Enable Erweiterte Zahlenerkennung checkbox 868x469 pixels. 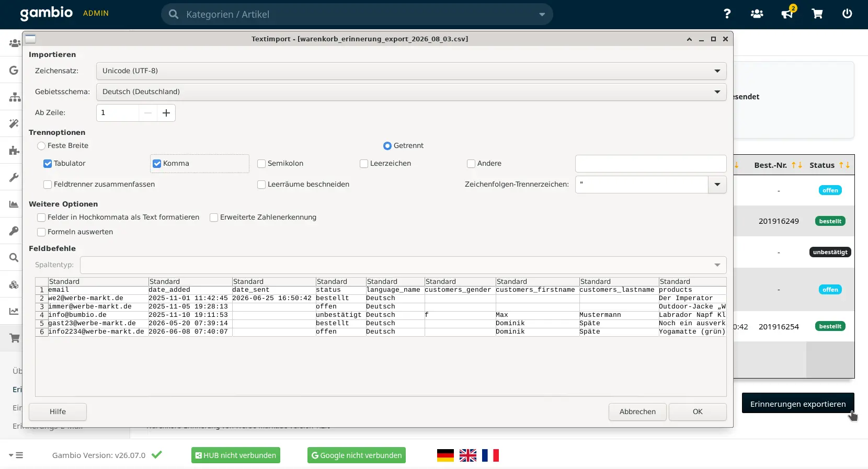pyautogui.click(x=214, y=218)
